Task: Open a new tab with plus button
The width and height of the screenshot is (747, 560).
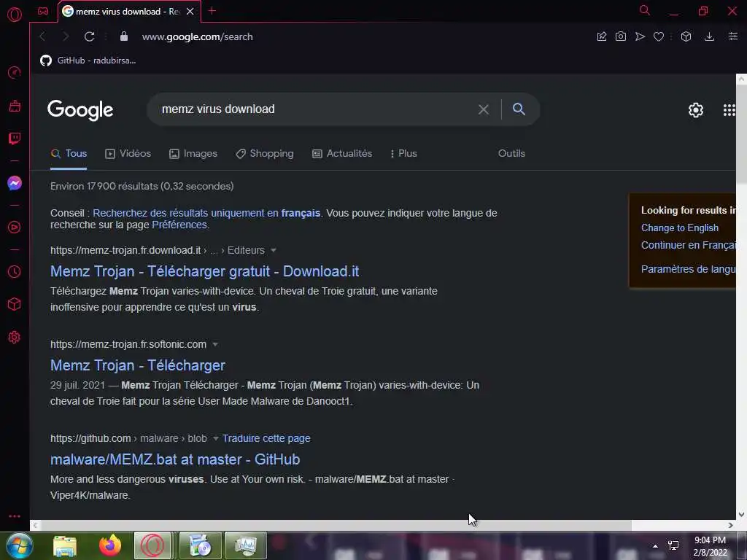Action: 212,11
